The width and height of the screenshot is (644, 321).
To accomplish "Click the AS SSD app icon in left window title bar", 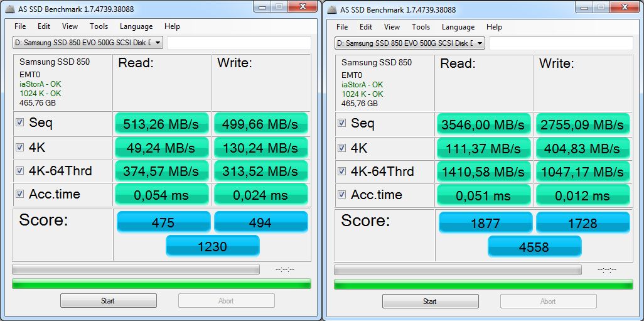I will click(9, 9).
